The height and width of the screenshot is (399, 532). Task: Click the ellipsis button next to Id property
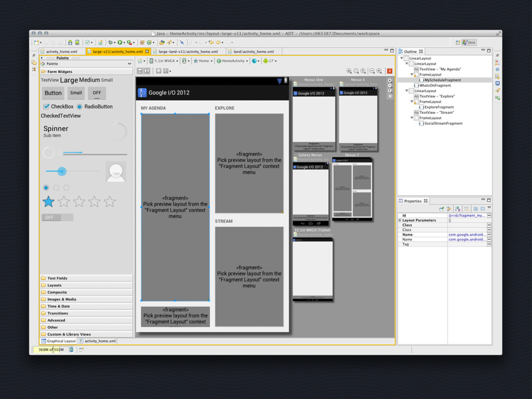(489, 216)
